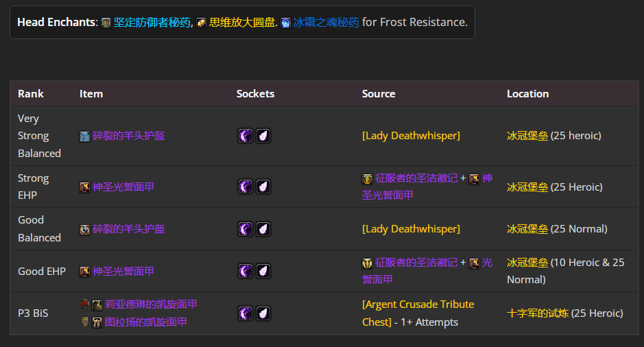Click the 思维放大圆盘 enchant icon
This screenshot has width=644, height=347.
pos(202,23)
